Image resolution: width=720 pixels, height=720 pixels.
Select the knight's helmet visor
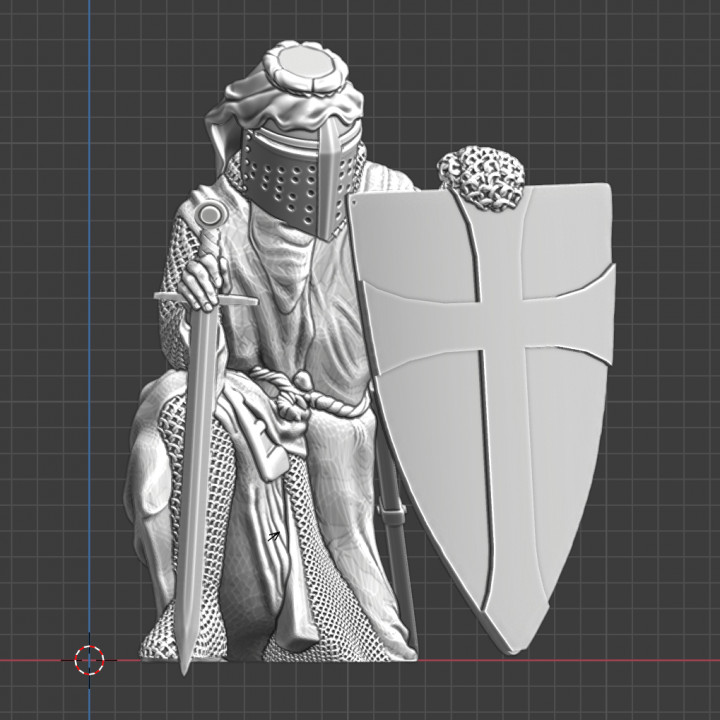pos(300,178)
